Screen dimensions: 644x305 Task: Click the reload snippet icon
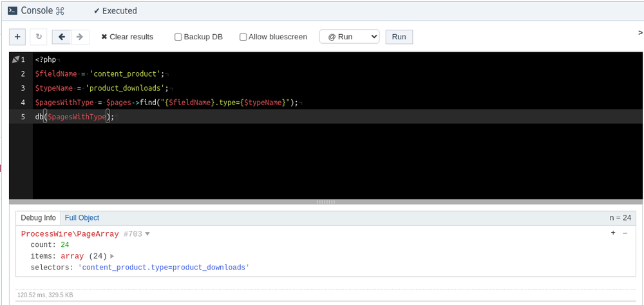click(x=39, y=37)
